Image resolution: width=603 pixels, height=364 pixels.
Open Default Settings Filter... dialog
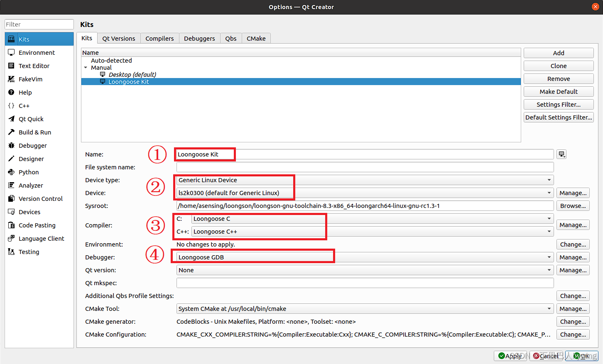click(x=559, y=117)
